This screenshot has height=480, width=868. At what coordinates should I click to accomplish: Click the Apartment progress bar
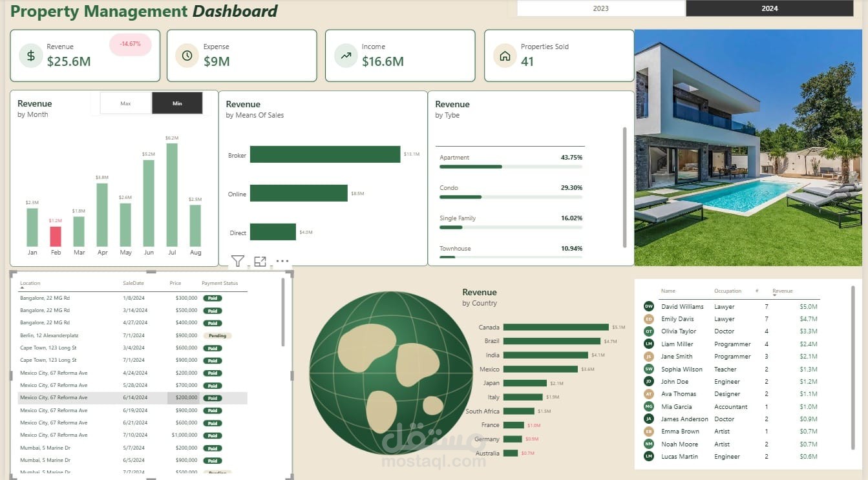tap(511, 167)
